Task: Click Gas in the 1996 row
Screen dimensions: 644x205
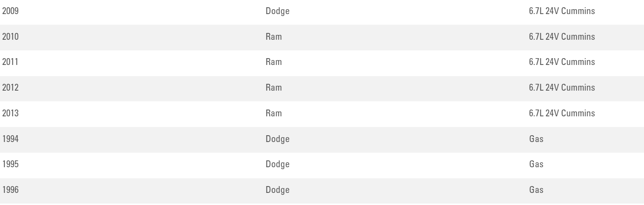Action: (537, 190)
